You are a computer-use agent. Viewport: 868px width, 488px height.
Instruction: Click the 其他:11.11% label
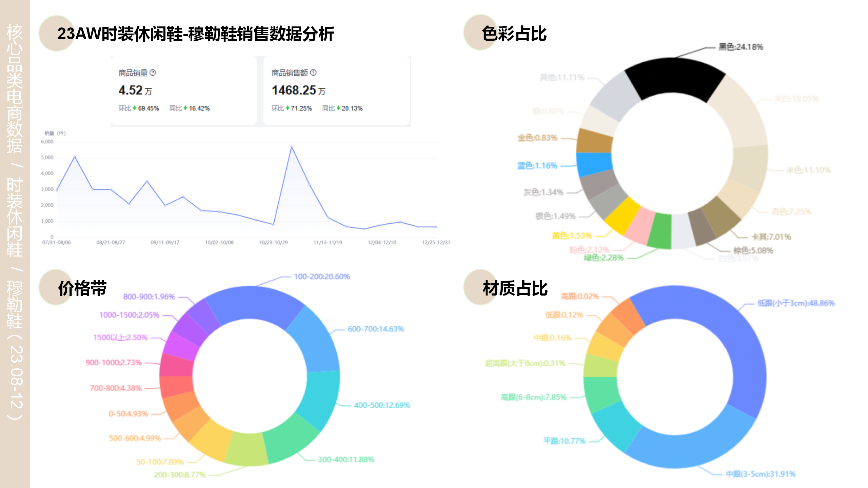[x=562, y=77]
